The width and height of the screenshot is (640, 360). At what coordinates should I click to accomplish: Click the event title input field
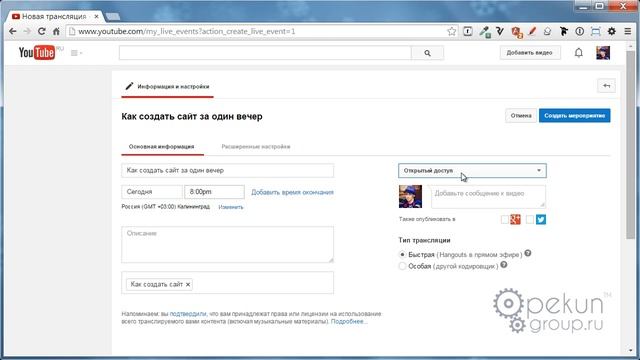[x=227, y=170]
